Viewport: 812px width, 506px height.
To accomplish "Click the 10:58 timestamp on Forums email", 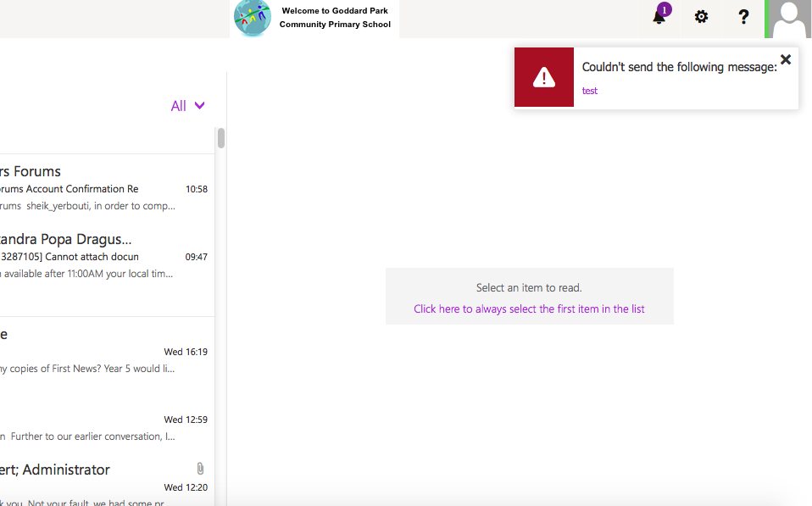I will [197, 189].
